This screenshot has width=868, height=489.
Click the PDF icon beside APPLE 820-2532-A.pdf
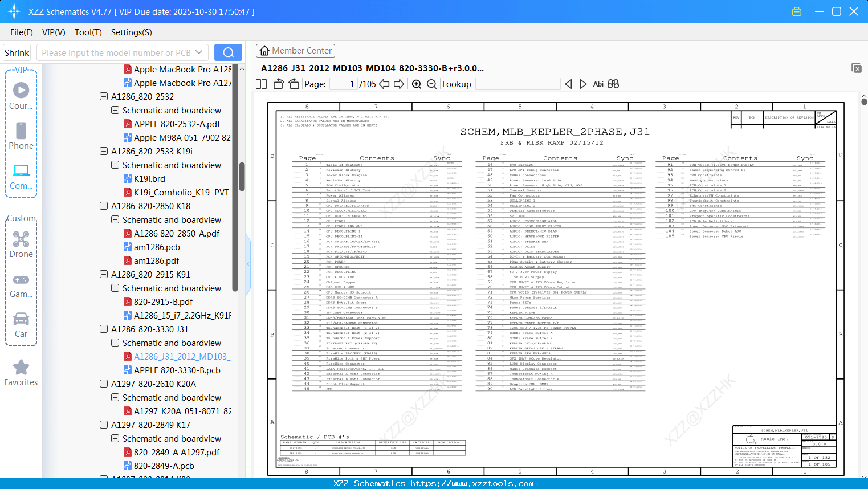pyautogui.click(x=128, y=124)
